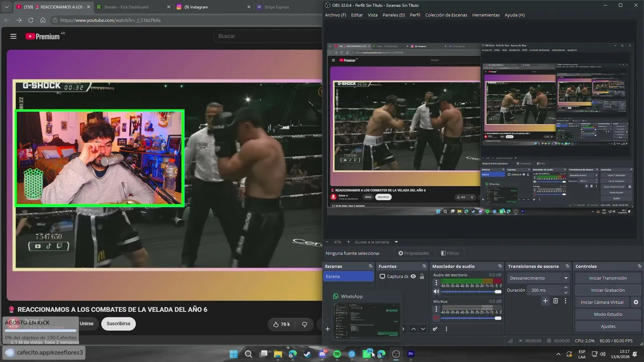The image size is (644, 362).
Task: Open Colección de Escenas menu
Action: coord(446,15)
